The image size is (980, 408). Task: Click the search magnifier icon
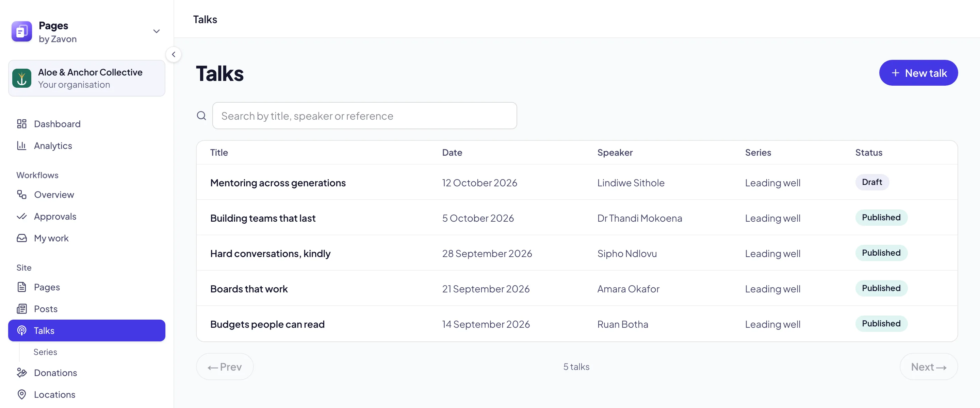[201, 116]
